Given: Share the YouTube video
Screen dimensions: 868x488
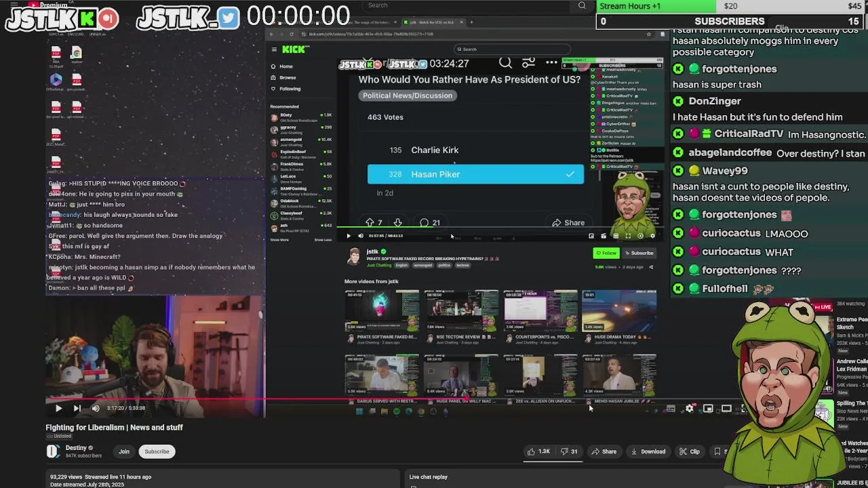Looking at the screenshot, I should click(x=604, y=451).
